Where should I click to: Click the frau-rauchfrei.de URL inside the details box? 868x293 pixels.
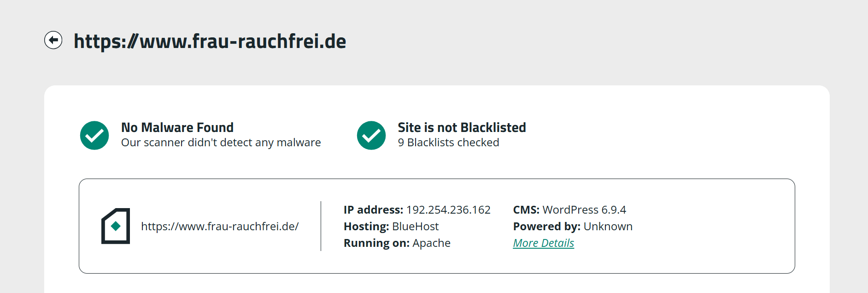point(220,227)
